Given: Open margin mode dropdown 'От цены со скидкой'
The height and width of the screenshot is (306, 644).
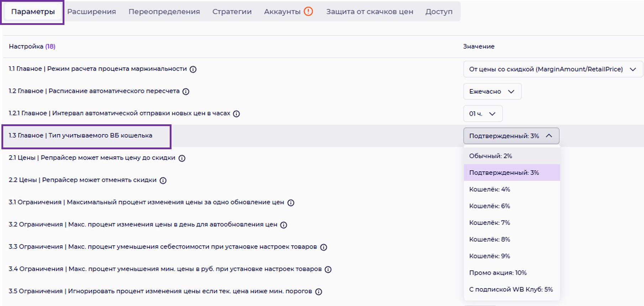Looking at the screenshot, I should (553, 69).
